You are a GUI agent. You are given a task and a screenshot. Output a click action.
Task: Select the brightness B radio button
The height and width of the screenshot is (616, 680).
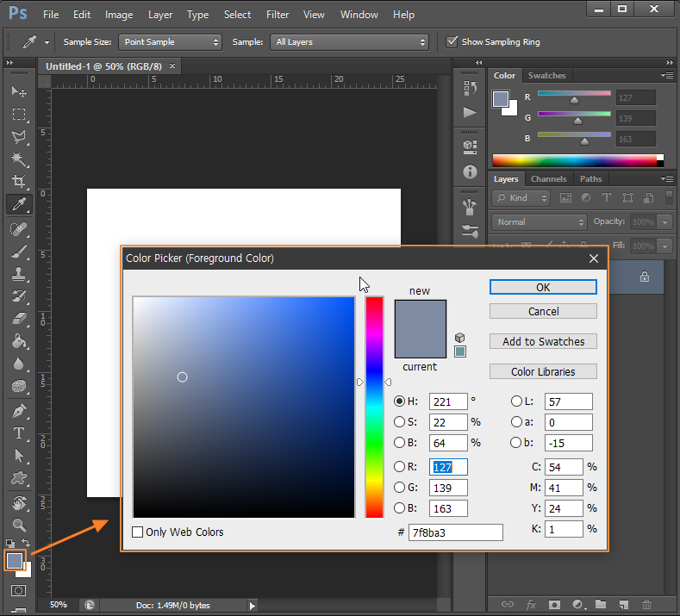(x=399, y=443)
